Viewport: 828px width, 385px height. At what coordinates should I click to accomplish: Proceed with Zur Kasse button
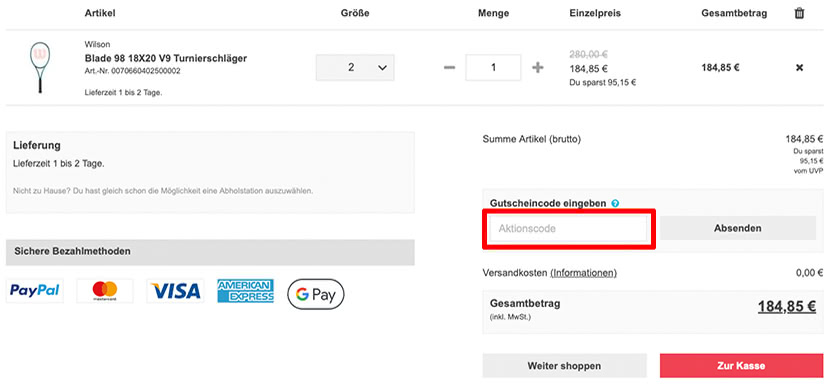pos(741,365)
